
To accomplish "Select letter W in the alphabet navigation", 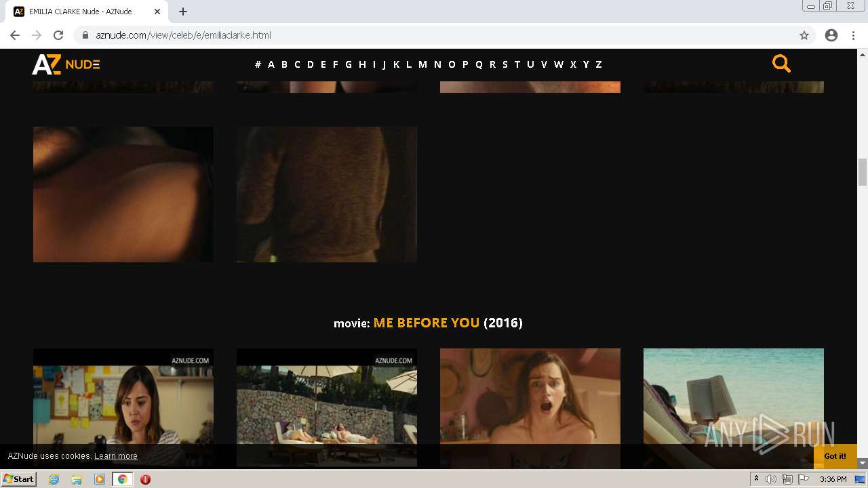I will [559, 64].
